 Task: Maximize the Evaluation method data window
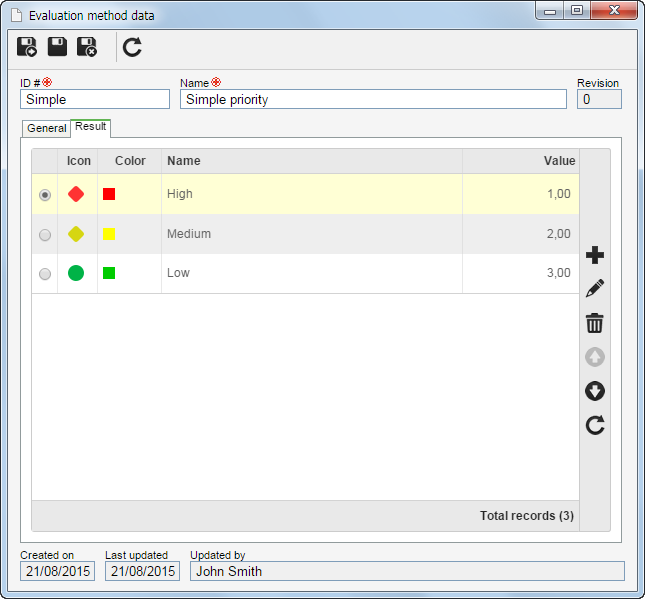[577, 11]
